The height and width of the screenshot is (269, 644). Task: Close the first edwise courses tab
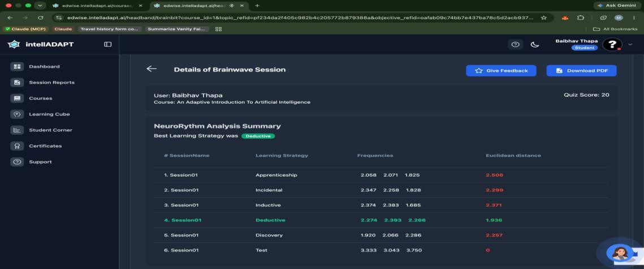click(x=140, y=6)
